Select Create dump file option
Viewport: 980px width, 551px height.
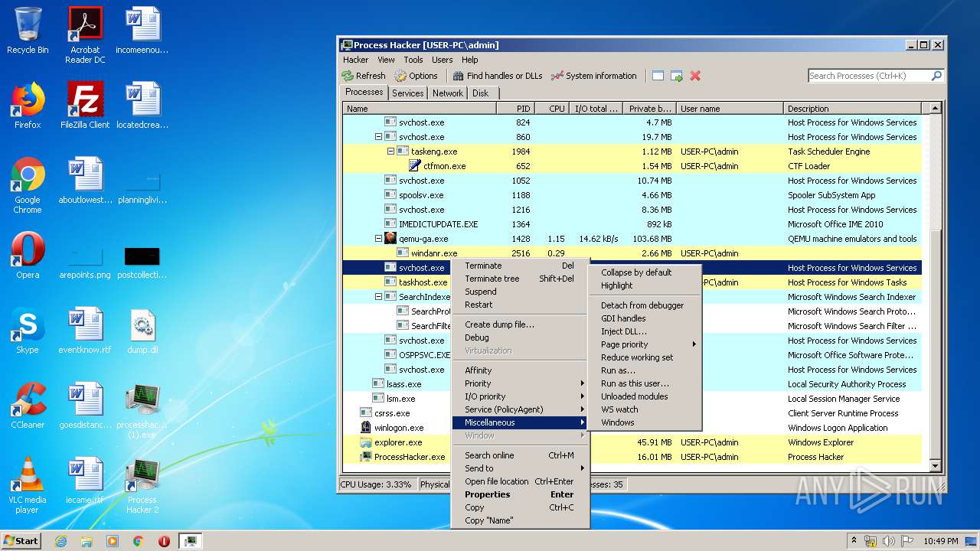(520, 324)
